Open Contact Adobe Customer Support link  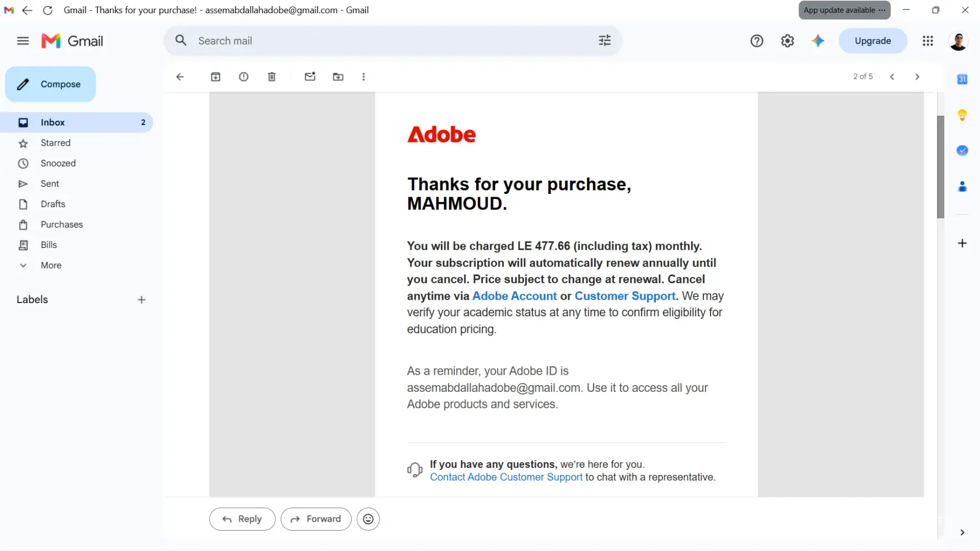point(506,477)
